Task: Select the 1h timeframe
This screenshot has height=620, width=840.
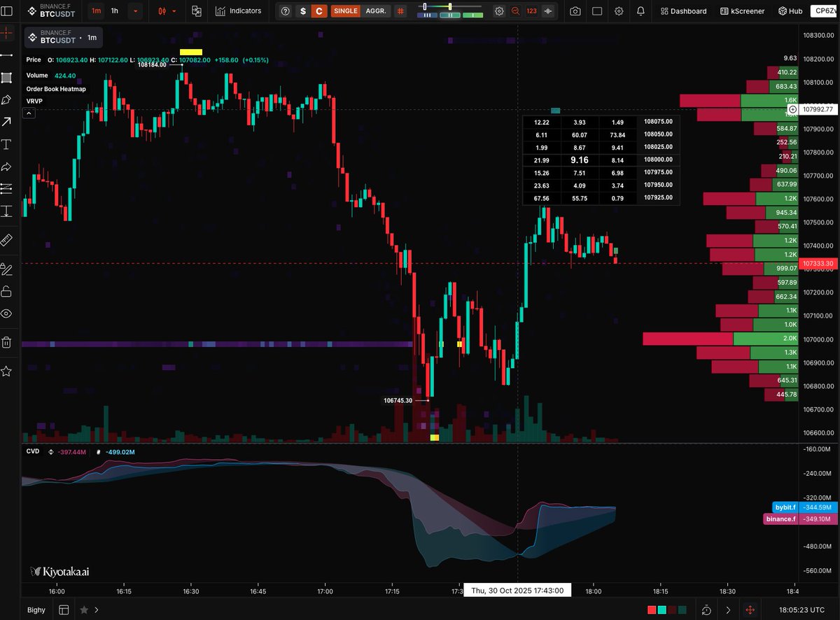Action: pyautogui.click(x=115, y=11)
